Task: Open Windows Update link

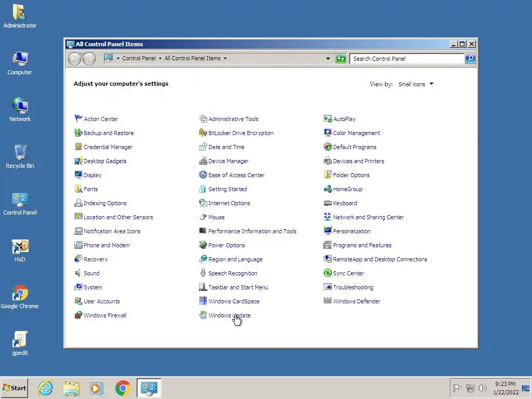Action: point(229,315)
